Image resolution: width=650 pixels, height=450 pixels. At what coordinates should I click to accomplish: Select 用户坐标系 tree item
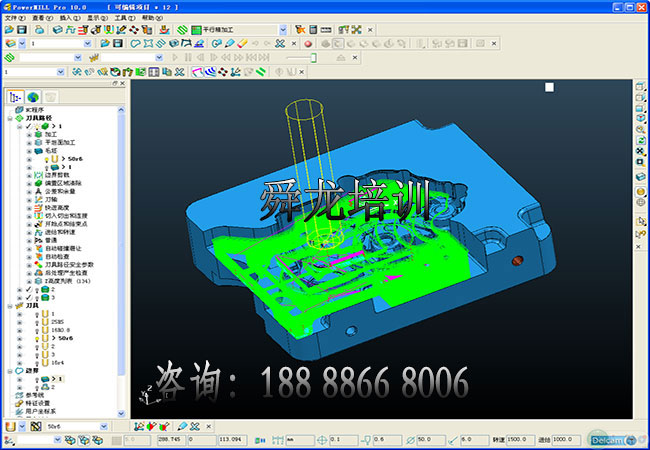click(x=41, y=411)
